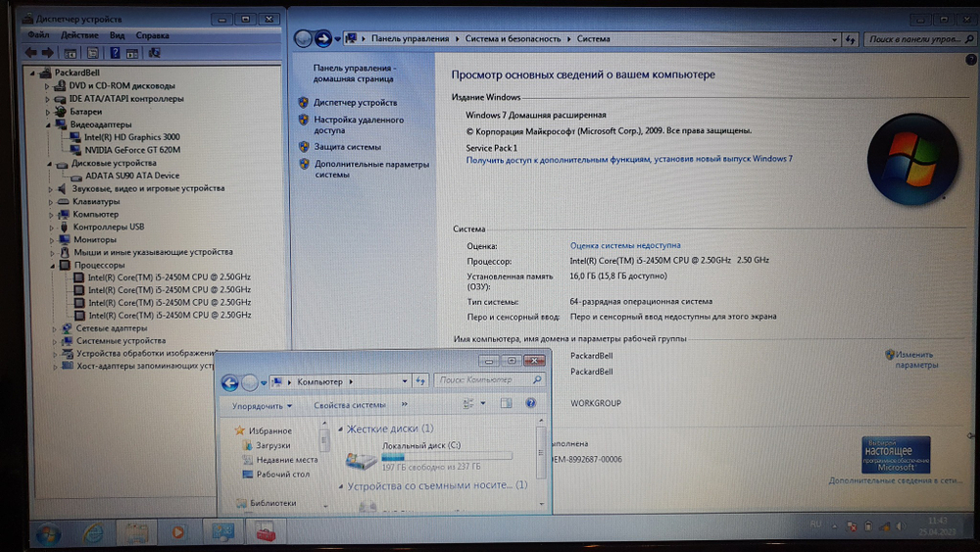980x552 pixels.
Task: Click the » overflow chevron in Explorer toolbar
Action: (x=405, y=405)
